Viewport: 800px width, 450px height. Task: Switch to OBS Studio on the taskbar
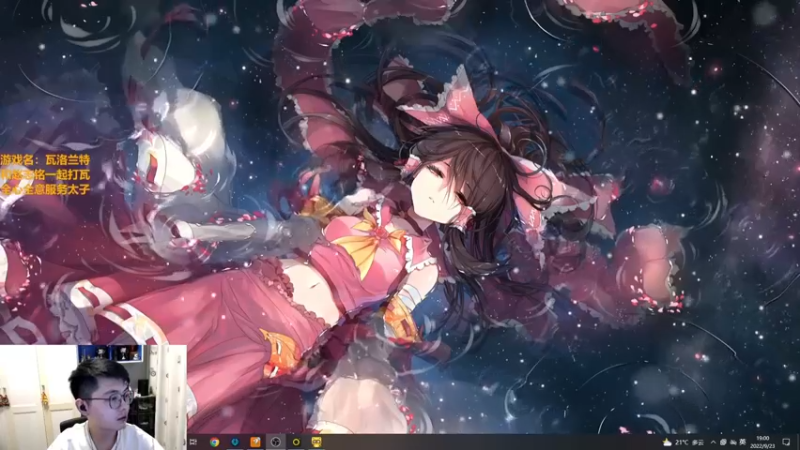click(276, 442)
